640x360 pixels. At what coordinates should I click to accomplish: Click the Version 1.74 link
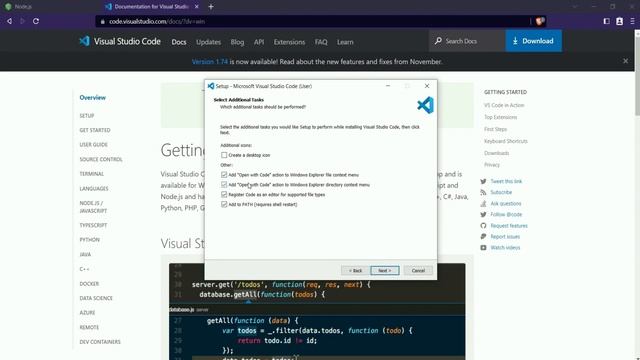point(210,62)
